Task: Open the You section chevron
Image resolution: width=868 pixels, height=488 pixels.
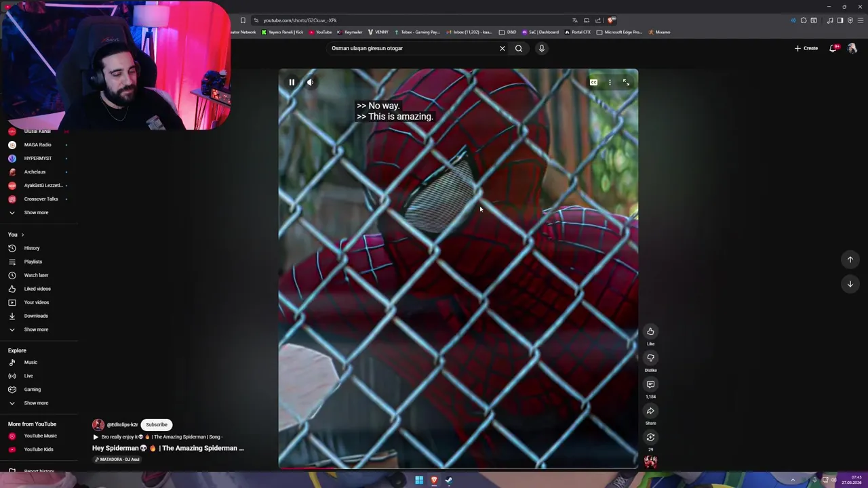Action: pos(22,235)
